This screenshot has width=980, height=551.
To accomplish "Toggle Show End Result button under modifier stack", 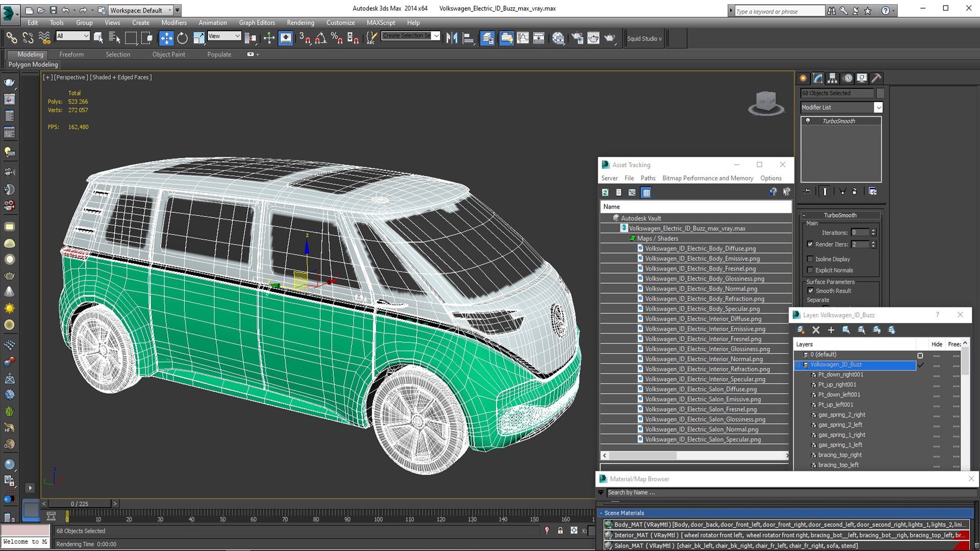I will click(825, 191).
